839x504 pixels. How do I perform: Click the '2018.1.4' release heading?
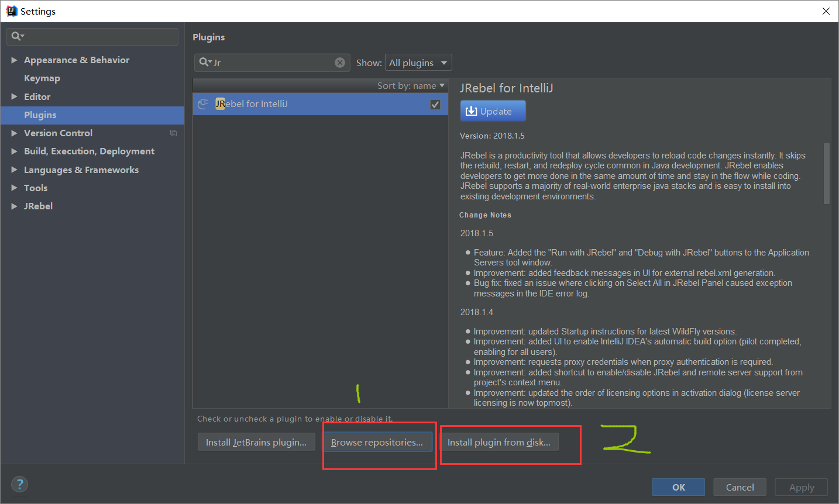click(x=477, y=312)
